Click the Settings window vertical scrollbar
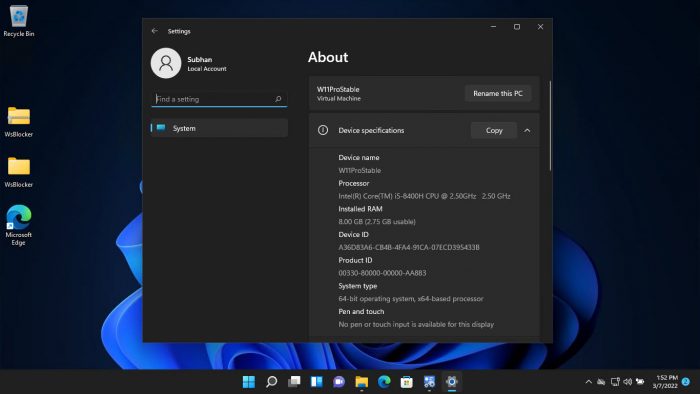This screenshot has height=394, width=700. point(550,126)
